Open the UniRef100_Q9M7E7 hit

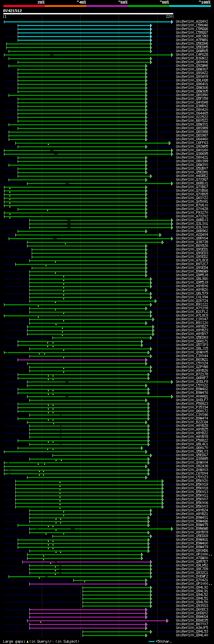(x=192, y=562)
